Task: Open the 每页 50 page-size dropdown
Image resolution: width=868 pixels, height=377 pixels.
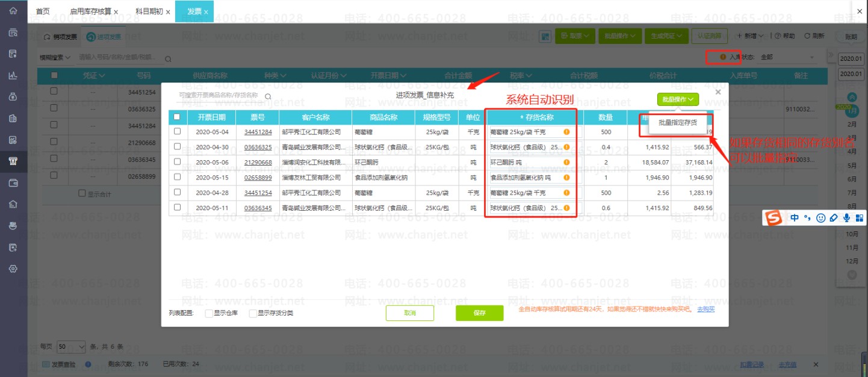Action: point(72,347)
